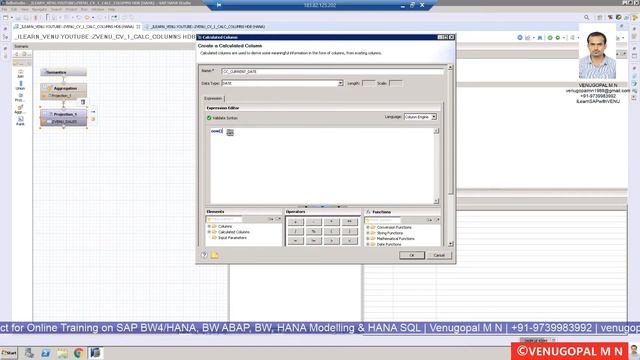Click the greater-than operator button

tap(331, 241)
